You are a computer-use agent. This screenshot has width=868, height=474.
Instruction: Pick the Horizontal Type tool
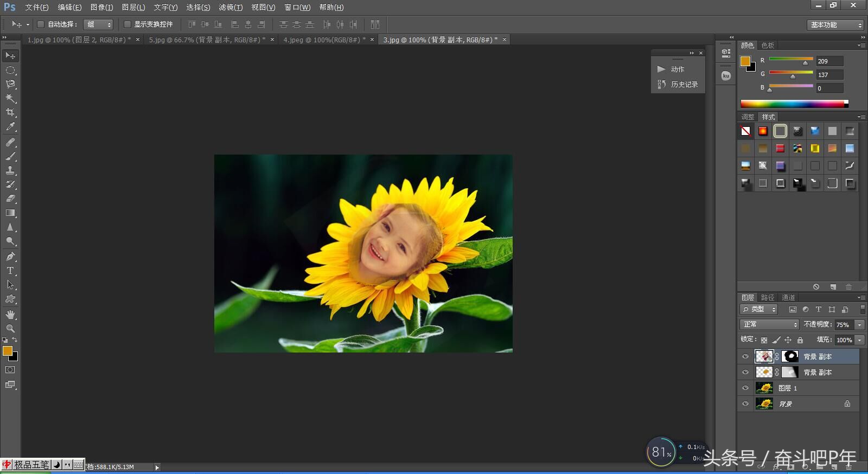point(10,271)
